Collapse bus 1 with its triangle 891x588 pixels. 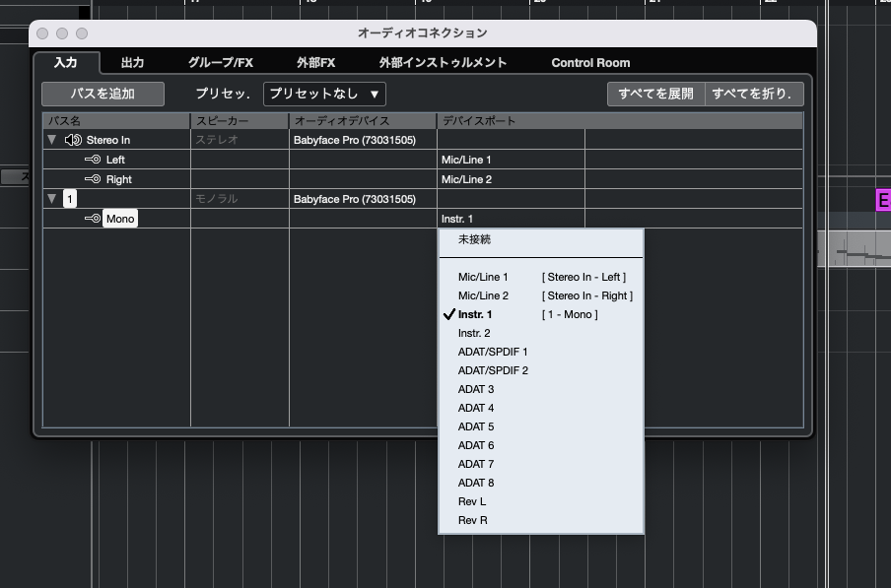tap(52, 199)
